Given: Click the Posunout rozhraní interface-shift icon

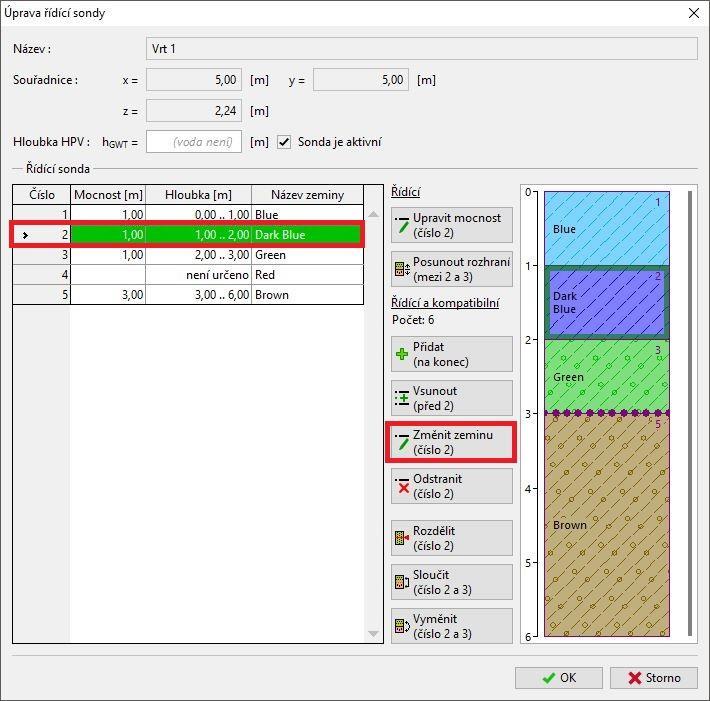Looking at the screenshot, I should click(402, 269).
